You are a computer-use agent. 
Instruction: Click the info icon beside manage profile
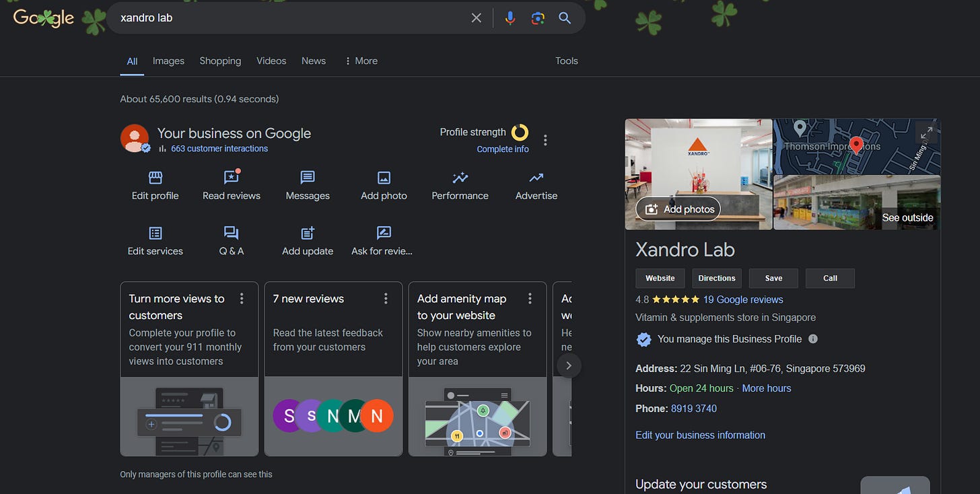point(813,339)
